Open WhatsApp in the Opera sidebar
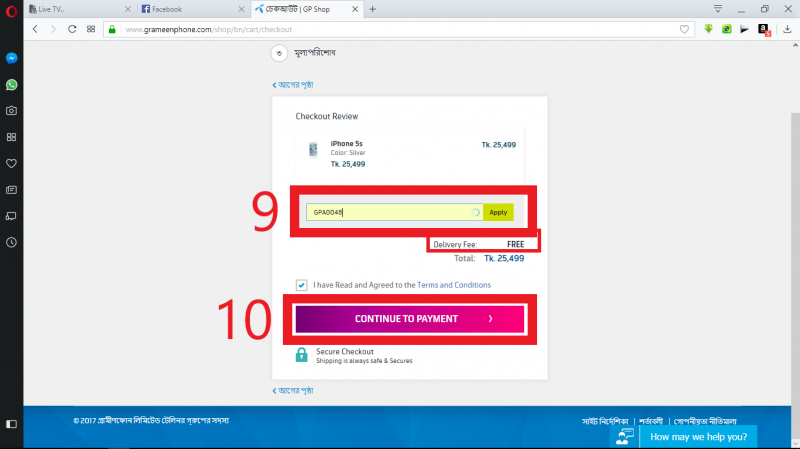The image size is (800, 449). (11, 85)
